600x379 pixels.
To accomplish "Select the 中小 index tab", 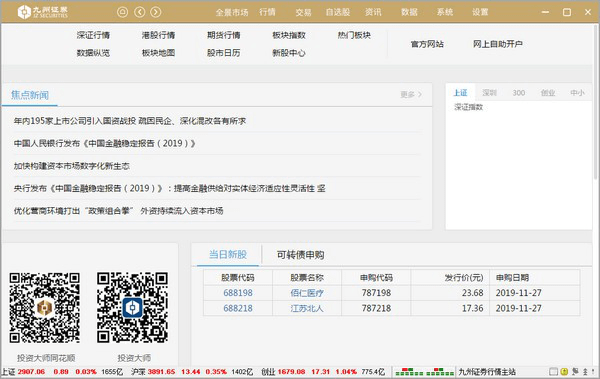I will tap(577, 93).
